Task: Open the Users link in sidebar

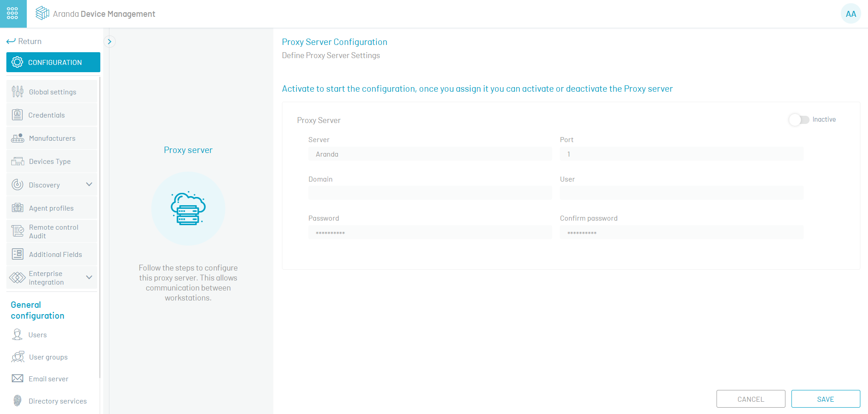Action: point(38,335)
